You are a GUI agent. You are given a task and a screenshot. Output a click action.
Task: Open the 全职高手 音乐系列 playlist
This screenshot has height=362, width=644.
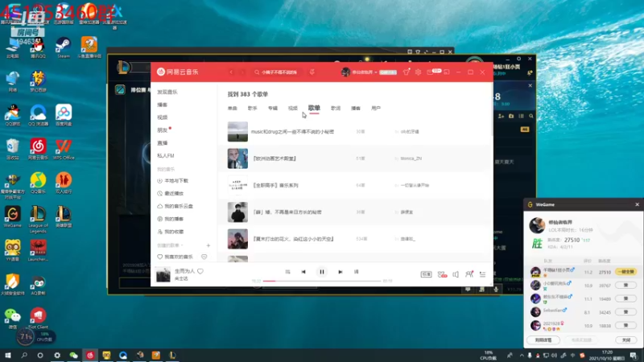[x=275, y=186]
